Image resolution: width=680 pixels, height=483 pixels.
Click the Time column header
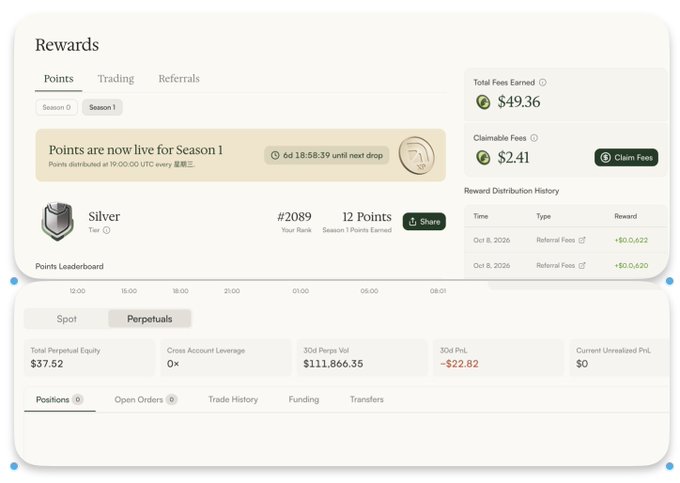[481, 216]
